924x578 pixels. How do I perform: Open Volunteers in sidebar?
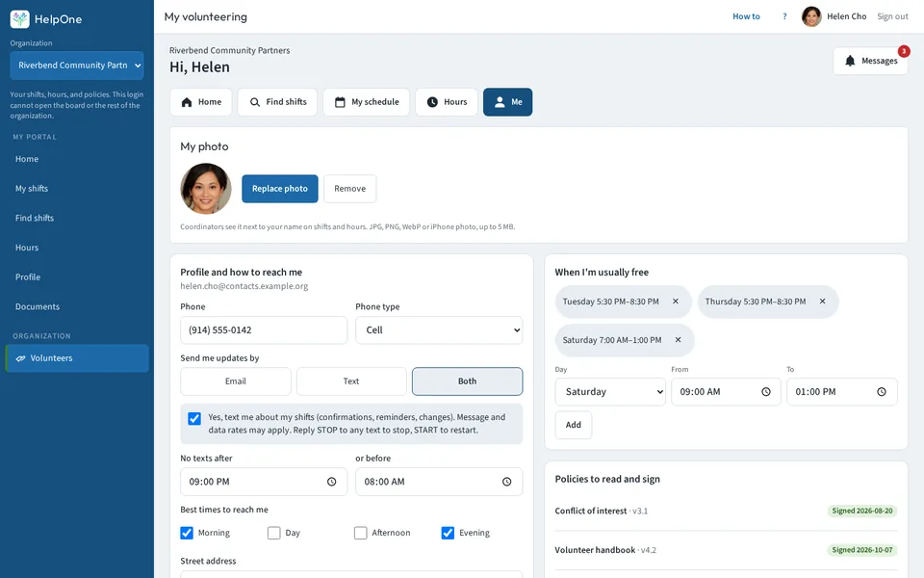point(77,358)
